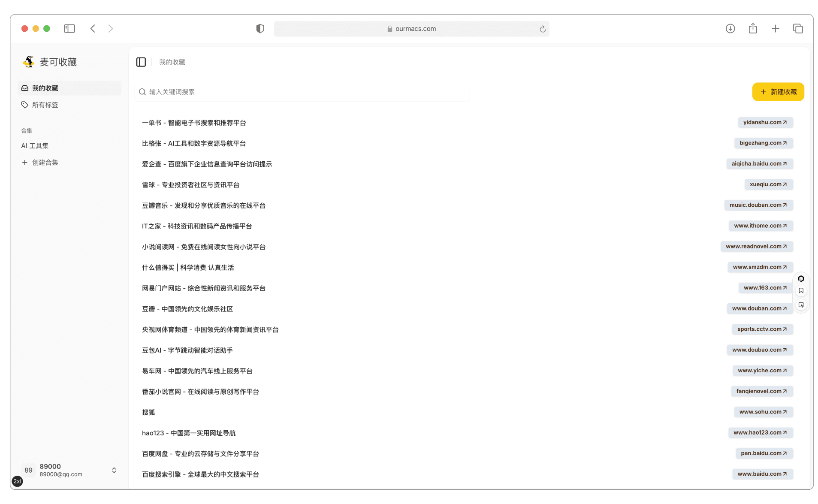Select the 小说阅读网 bookmark title

pyautogui.click(x=204, y=247)
